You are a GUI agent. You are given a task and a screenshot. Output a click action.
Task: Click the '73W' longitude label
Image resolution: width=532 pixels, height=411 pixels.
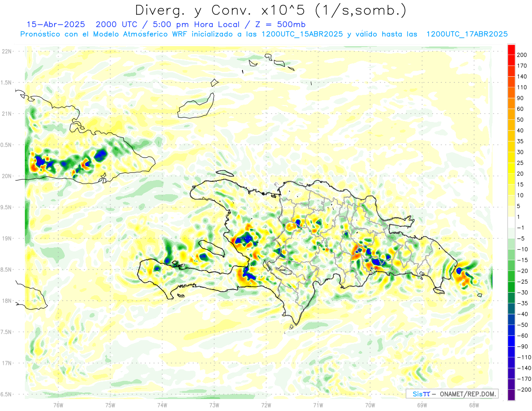pyautogui.click(x=214, y=405)
